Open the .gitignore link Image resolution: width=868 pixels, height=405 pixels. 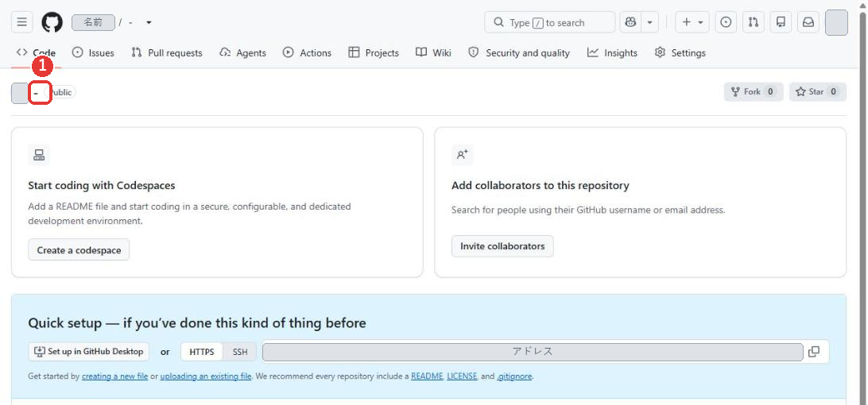coord(514,376)
